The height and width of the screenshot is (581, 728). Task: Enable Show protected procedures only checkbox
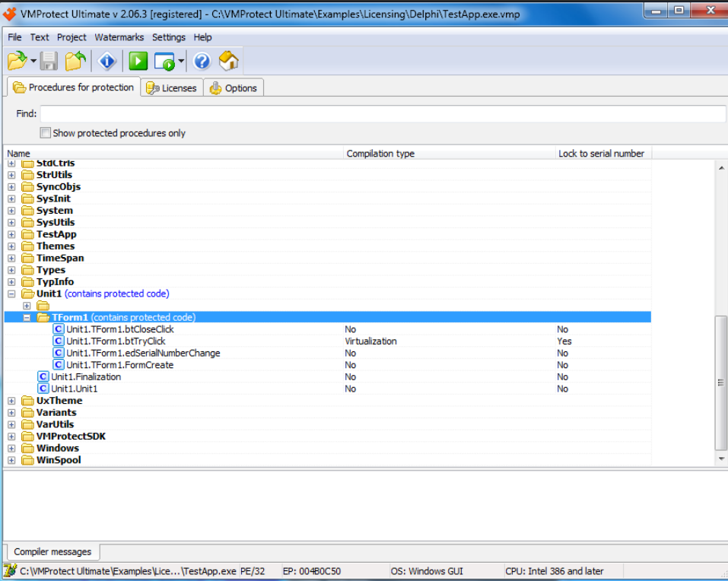tap(46, 133)
